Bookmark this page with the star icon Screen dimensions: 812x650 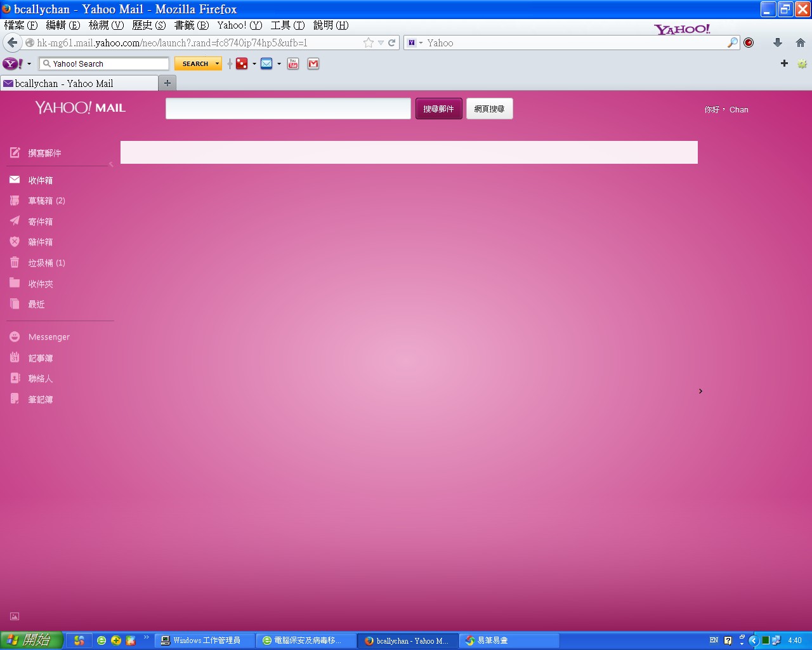(369, 43)
